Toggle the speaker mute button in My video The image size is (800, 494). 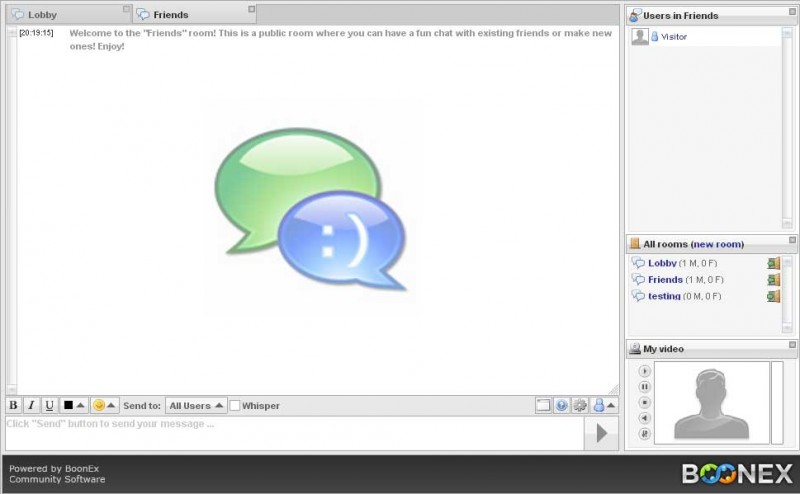[644, 418]
